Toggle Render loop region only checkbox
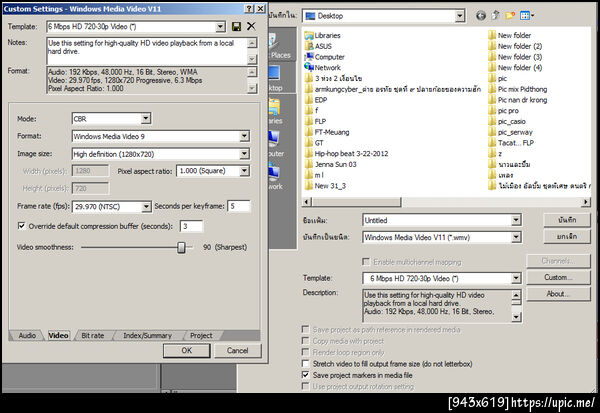This screenshot has width=600, height=413. [305, 352]
